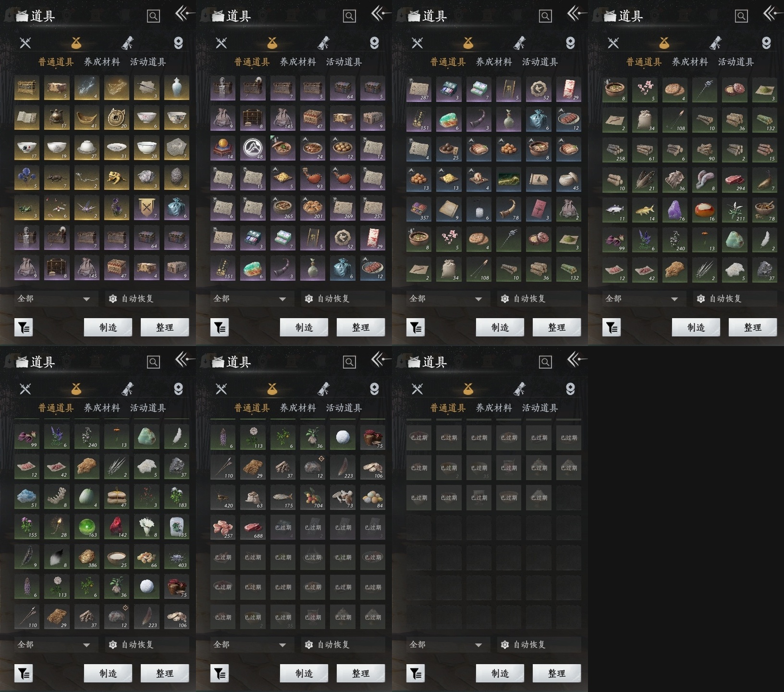Open the search icon in the top-left panel
The height and width of the screenshot is (692, 784).
click(153, 16)
